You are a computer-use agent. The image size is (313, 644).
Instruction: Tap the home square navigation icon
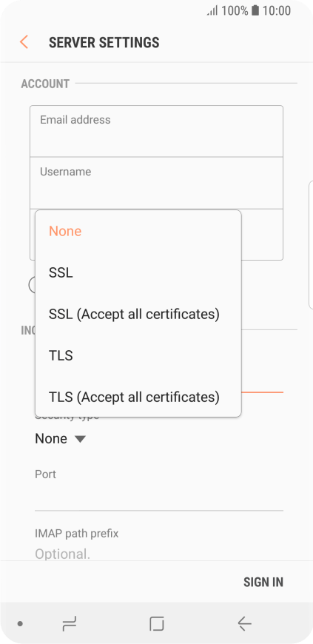click(157, 624)
